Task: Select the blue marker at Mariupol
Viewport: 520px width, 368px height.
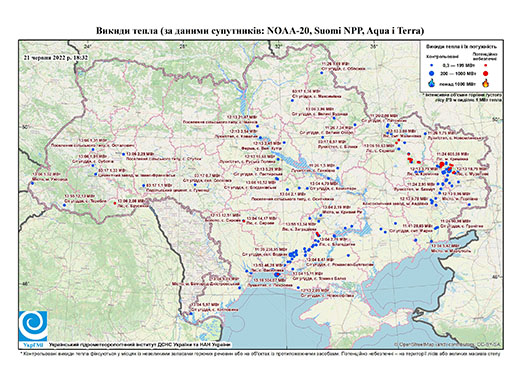Action: (431, 241)
